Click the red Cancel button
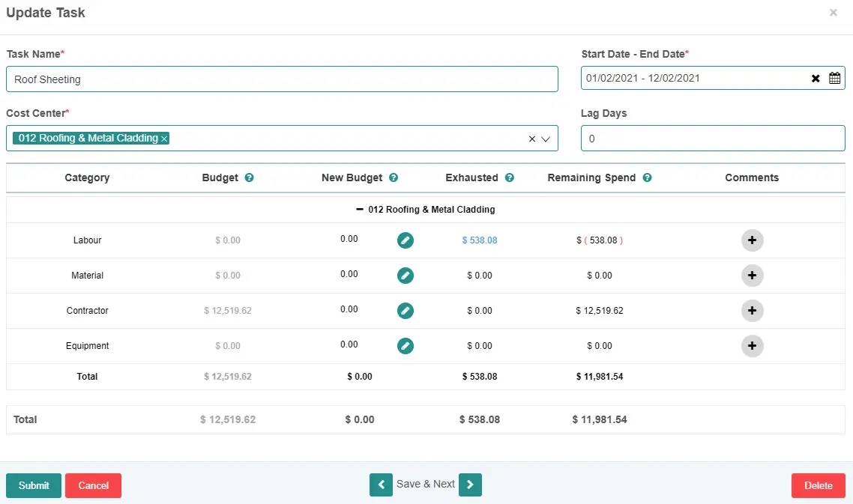Screen dimensions: 853x504 [x=93, y=485]
